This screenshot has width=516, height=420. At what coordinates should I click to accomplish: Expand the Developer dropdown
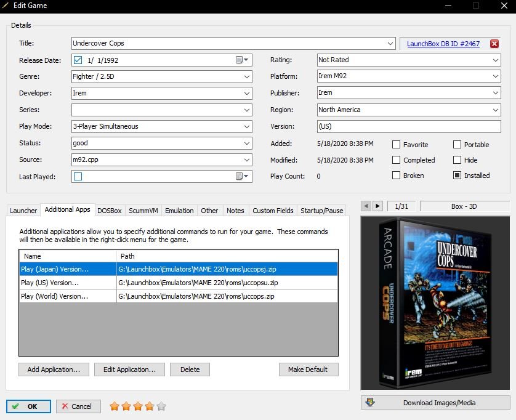click(x=247, y=93)
